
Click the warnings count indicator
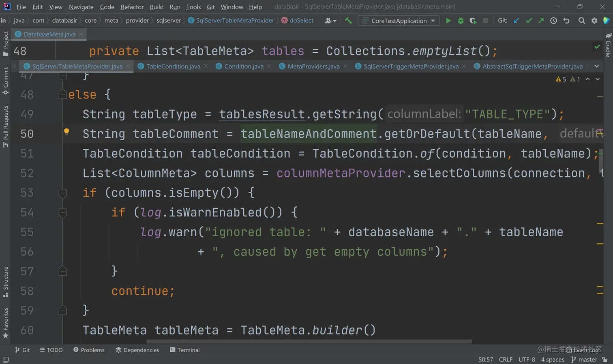(x=561, y=79)
